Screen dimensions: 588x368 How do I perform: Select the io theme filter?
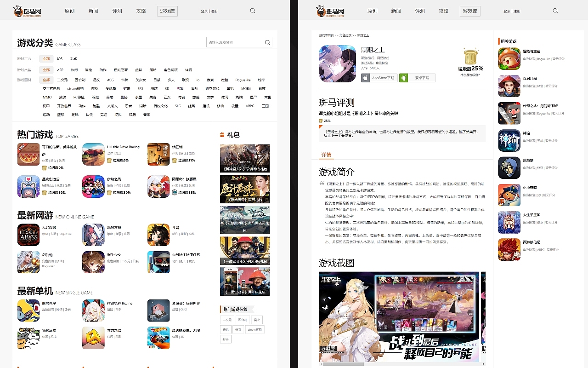[x=198, y=80]
